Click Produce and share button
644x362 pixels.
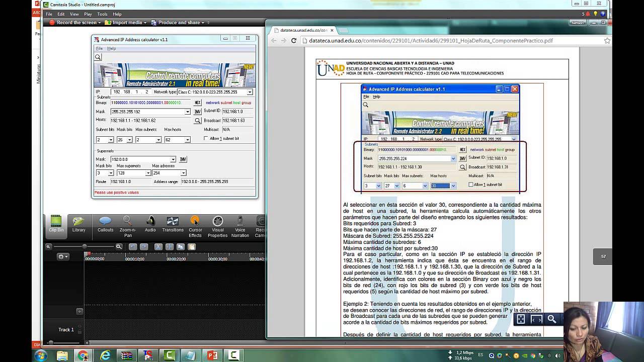pyautogui.click(x=177, y=23)
